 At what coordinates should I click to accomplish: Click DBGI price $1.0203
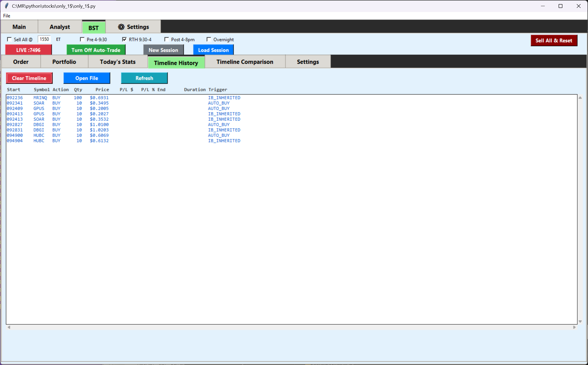[99, 130]
